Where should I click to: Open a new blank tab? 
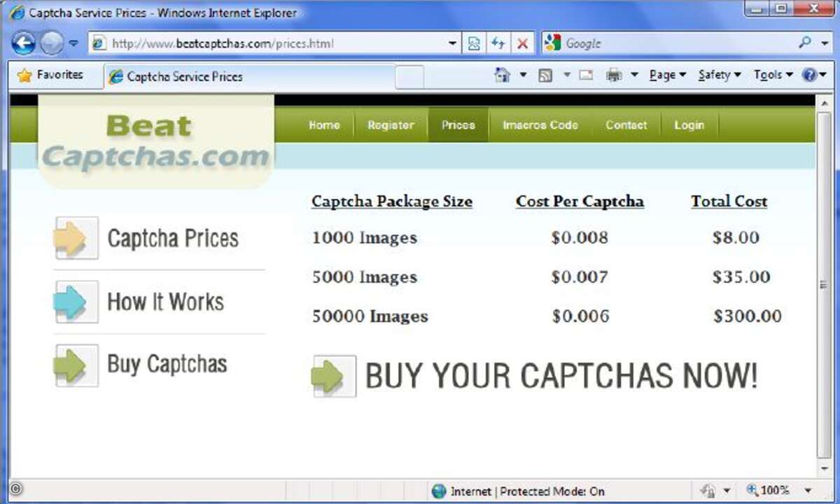point(409,76)
